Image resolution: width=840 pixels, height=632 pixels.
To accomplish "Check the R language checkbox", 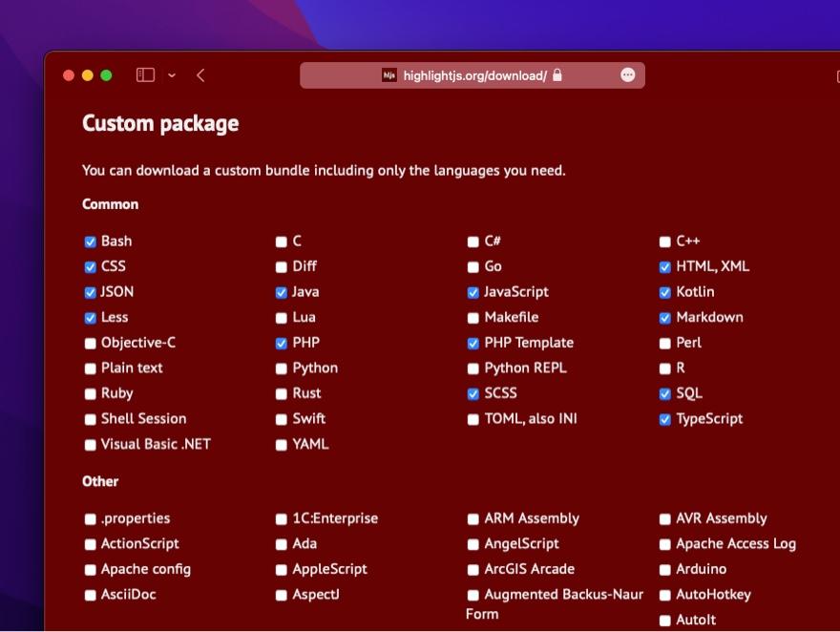I will [664, 369].
